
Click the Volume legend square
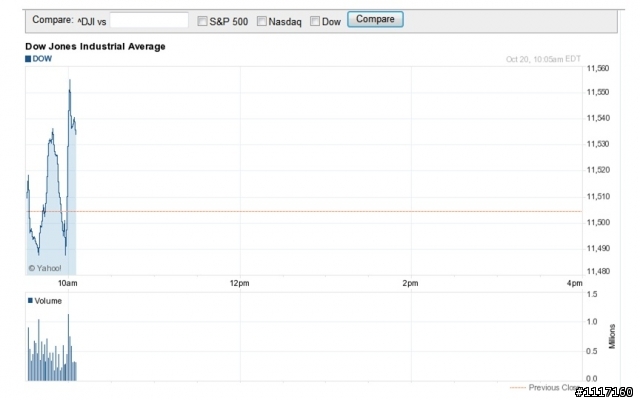(x=30, y=300)
